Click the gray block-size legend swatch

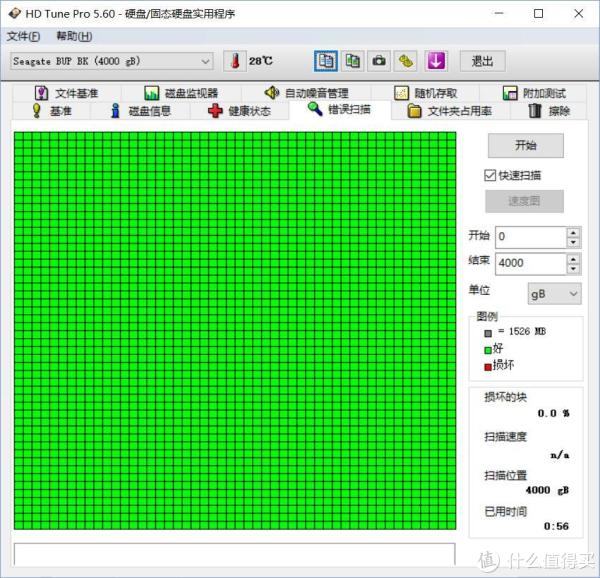coord(488,333)
